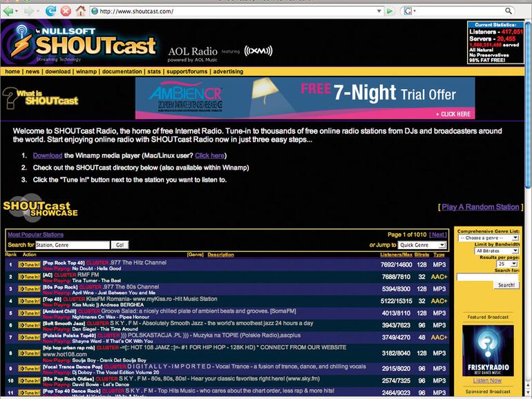This screenshot has width=532, height=399.
Task: Open the Friskyradio featured broadcast image
Action: [x=488, y=351]
